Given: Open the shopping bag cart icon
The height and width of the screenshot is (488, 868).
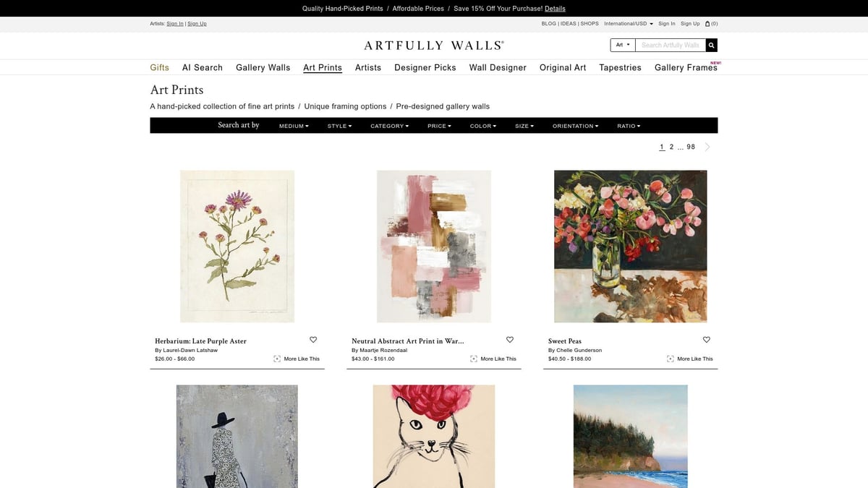Looking at the screenshot, I should (707, 24).
